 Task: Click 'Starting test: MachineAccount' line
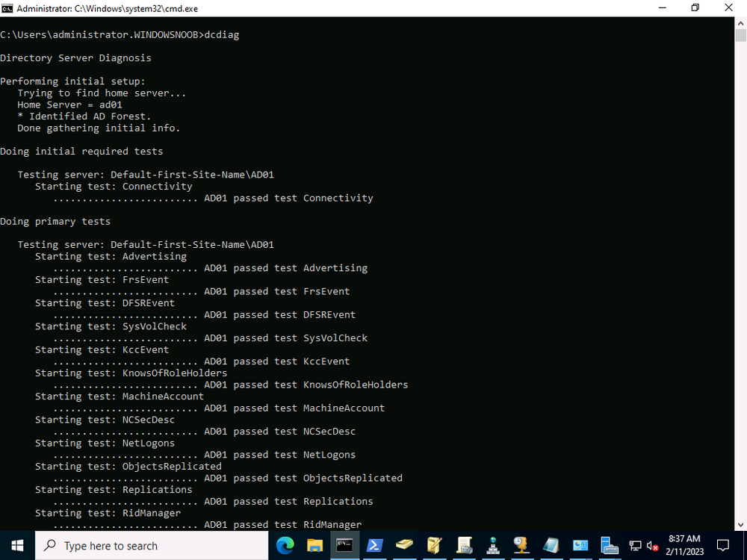[119, 396]
